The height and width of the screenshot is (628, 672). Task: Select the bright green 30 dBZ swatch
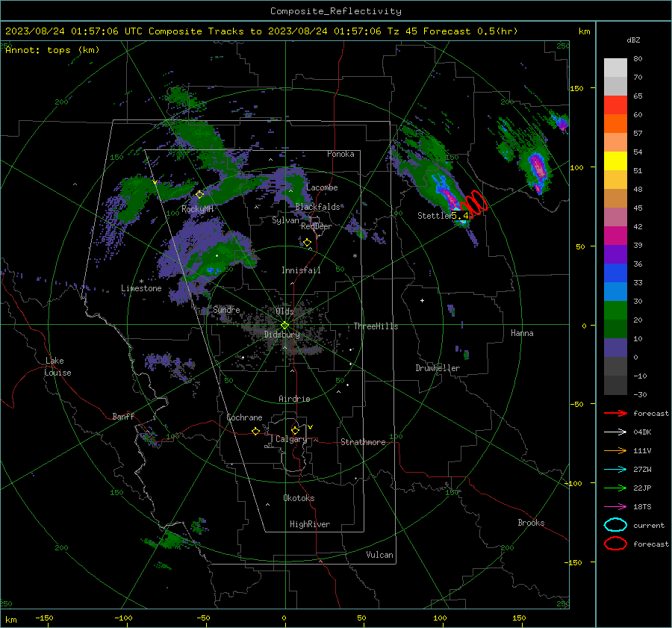(x=615, y=311)
